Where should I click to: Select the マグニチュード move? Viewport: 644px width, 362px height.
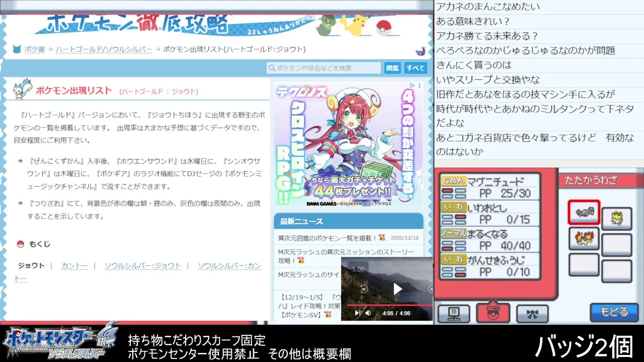pos(489,187)
